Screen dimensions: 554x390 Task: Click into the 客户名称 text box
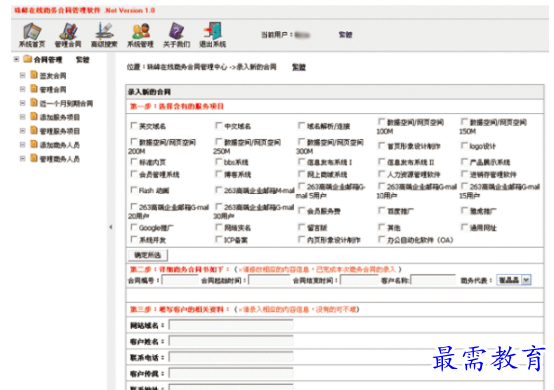click(x=433, y=280)
